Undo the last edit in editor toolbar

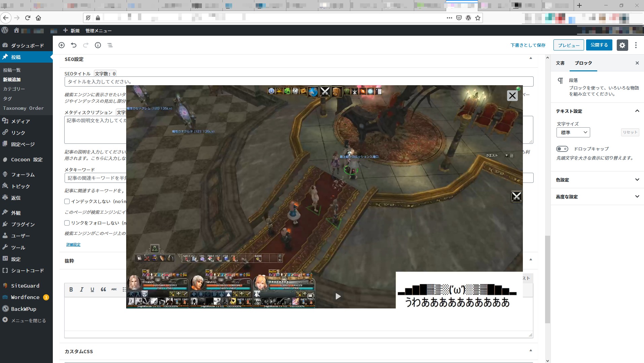click(x=74, y=45)
